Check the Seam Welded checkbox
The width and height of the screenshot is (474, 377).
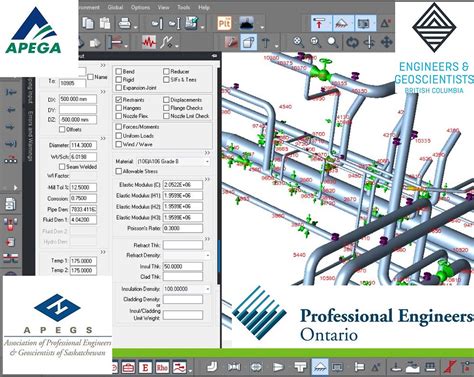(62, 166)
